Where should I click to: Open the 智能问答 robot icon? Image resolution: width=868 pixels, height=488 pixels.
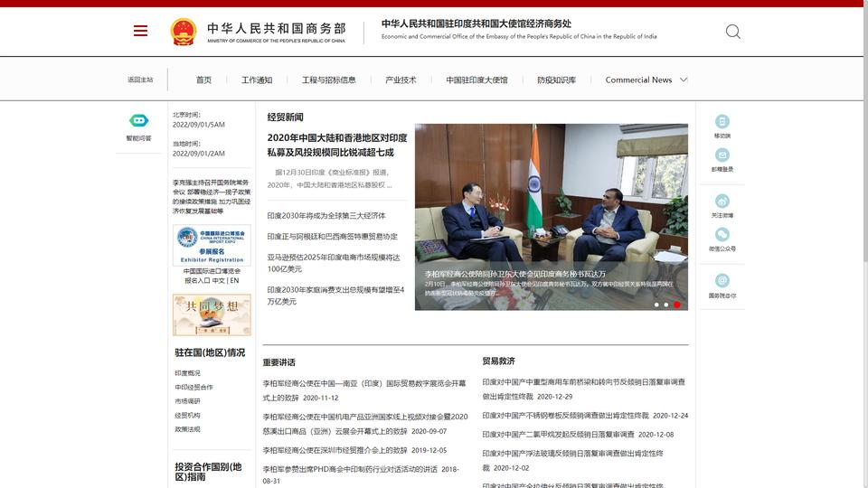(x=138, y=120)
